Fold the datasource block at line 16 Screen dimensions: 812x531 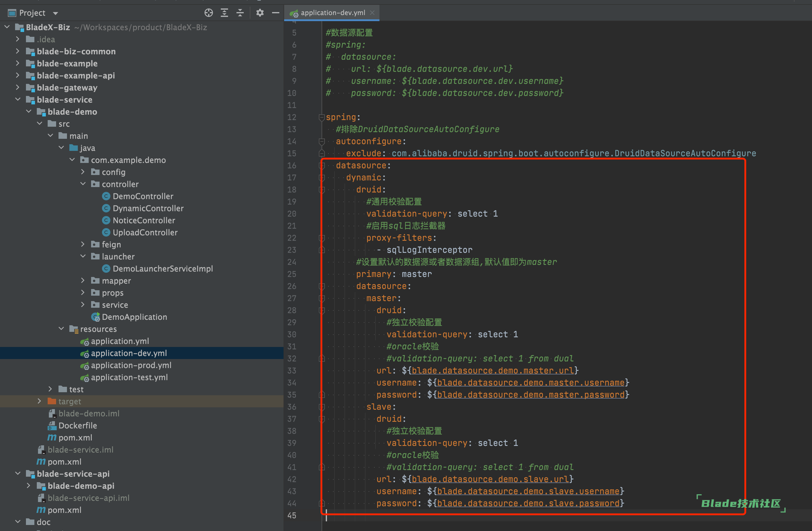click(x=321, y=166)
